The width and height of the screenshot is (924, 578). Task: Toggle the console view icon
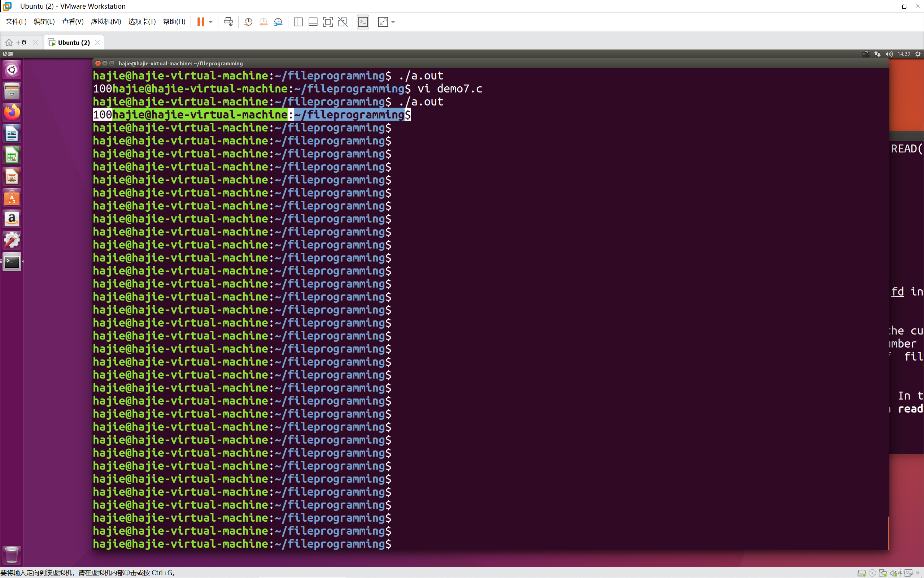coord(363,22)
